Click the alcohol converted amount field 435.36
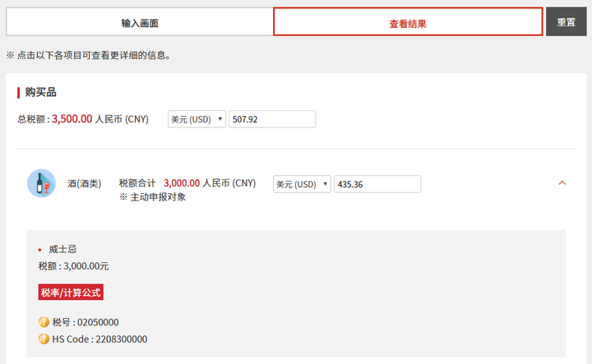 tap(377, 184)
